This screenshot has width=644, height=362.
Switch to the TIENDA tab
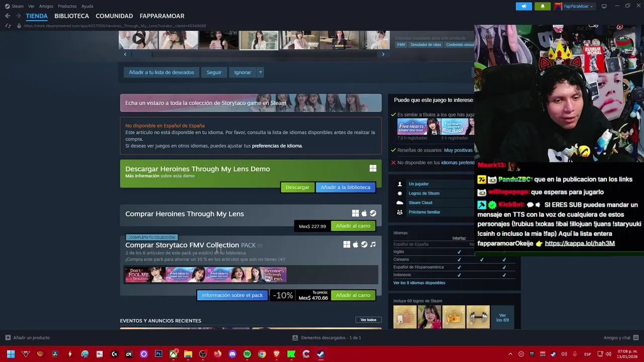(37, 16)
